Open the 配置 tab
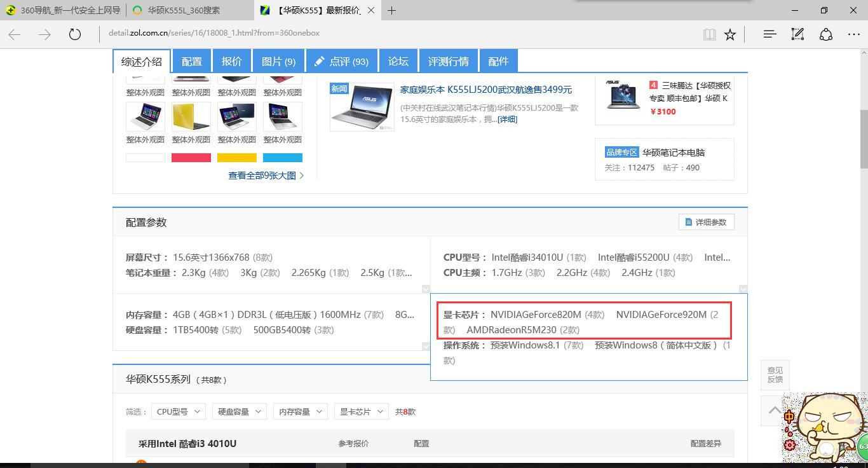The width and height of the screenshot is (868, 468). pyautogui.click(x=191, y=62)
